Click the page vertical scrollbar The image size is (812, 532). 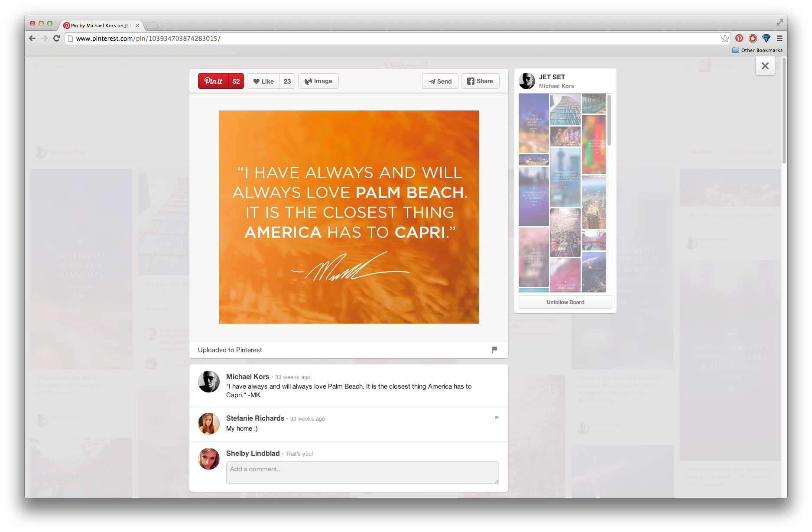784,110
